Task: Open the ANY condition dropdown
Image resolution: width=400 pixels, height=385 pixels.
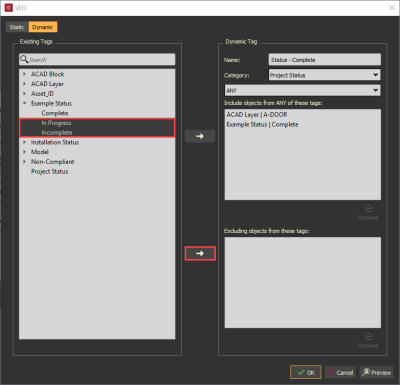Action: click(302, 90)
